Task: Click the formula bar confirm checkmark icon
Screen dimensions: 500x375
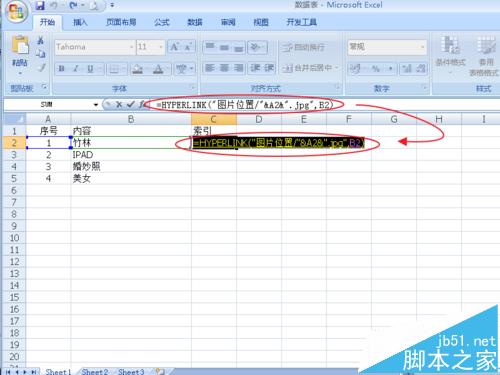Action: click(x=130, y=105)
